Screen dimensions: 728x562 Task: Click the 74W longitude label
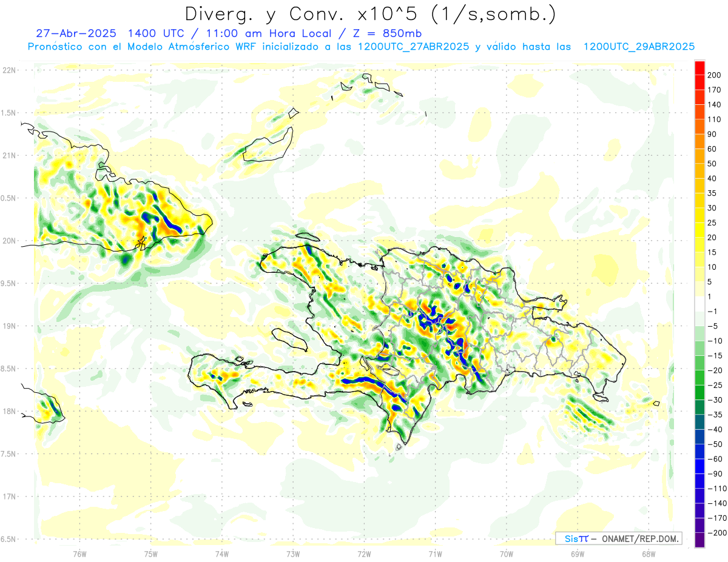[222, 554]
